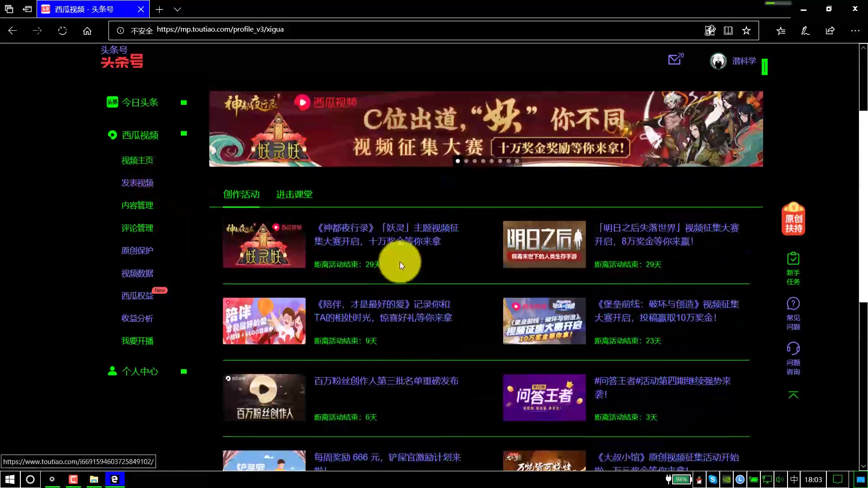Click the 原创扶持 red envelope icon
The height and width of the screenshot is (488, 868).
[793, 219]
